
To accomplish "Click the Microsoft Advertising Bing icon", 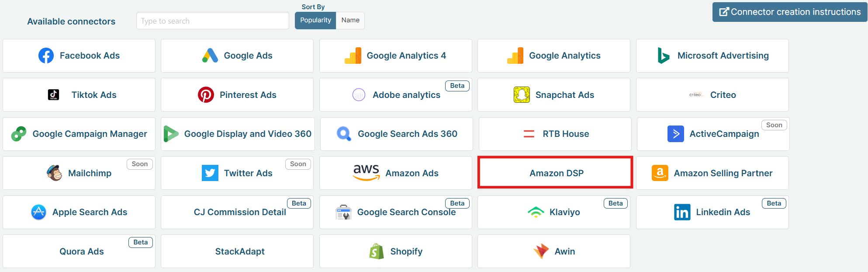I will point(663,56).
